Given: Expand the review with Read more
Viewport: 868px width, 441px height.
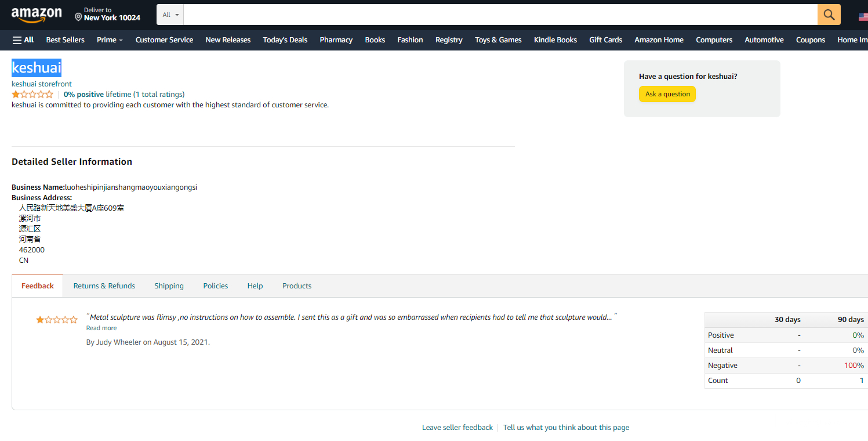Looking at the screenshot, I should tap(101, 328).
